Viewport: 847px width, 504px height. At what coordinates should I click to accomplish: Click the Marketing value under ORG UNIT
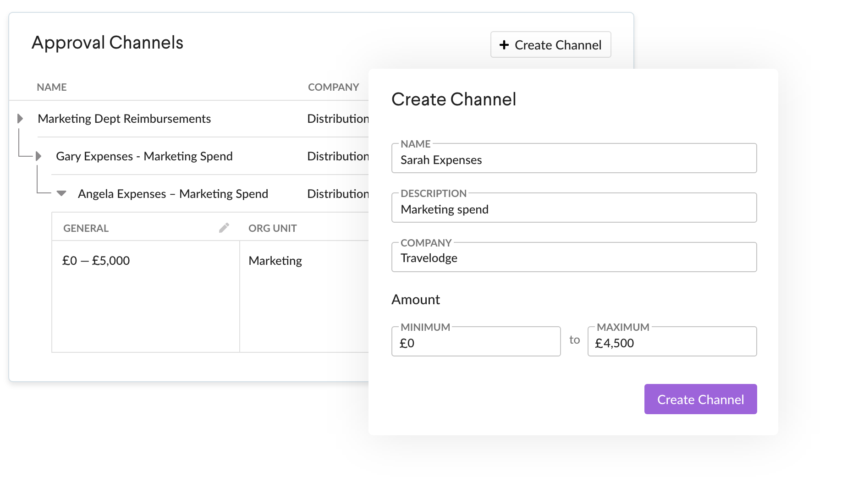pos(275,261)
